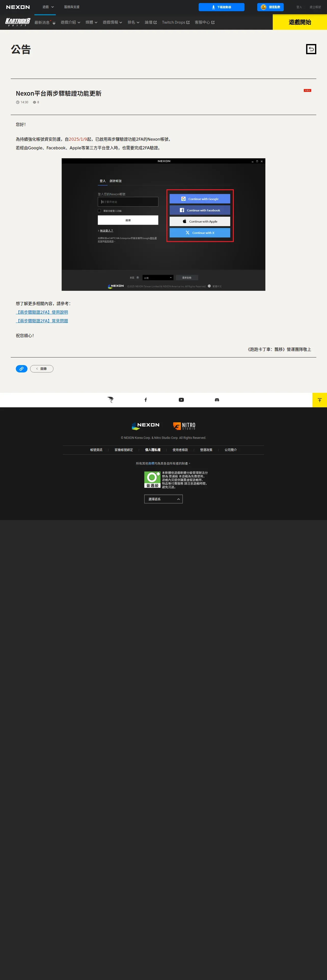Open 帳號資訊 in the footer

[96, 450]
